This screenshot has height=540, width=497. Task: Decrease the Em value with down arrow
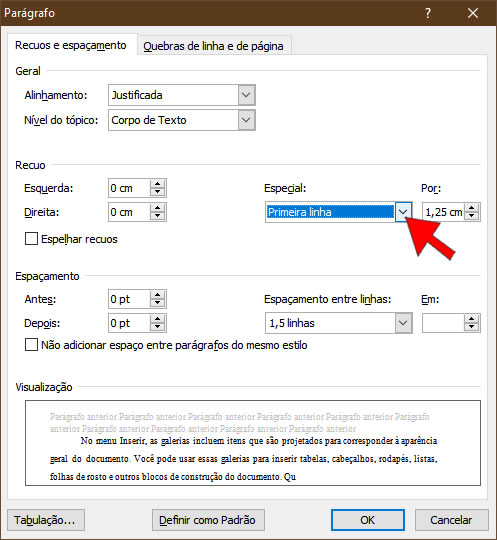pos(472,328)
